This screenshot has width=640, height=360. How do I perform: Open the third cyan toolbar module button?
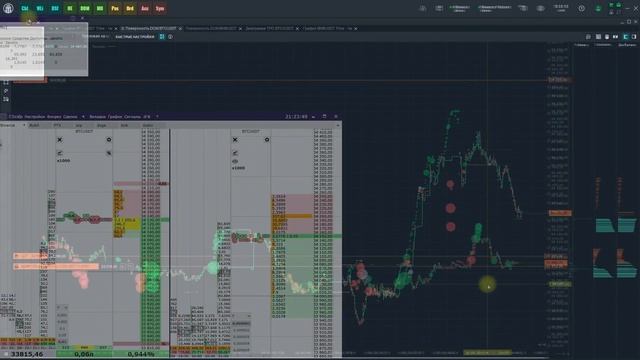pos(55,8)
